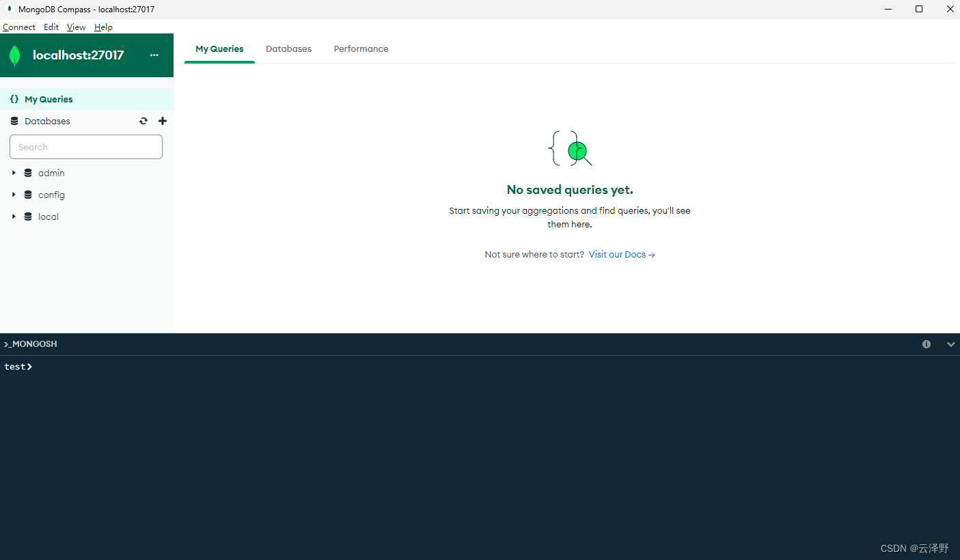
Task: Open the connection options ellipsis menu
Action: [154, 55]
